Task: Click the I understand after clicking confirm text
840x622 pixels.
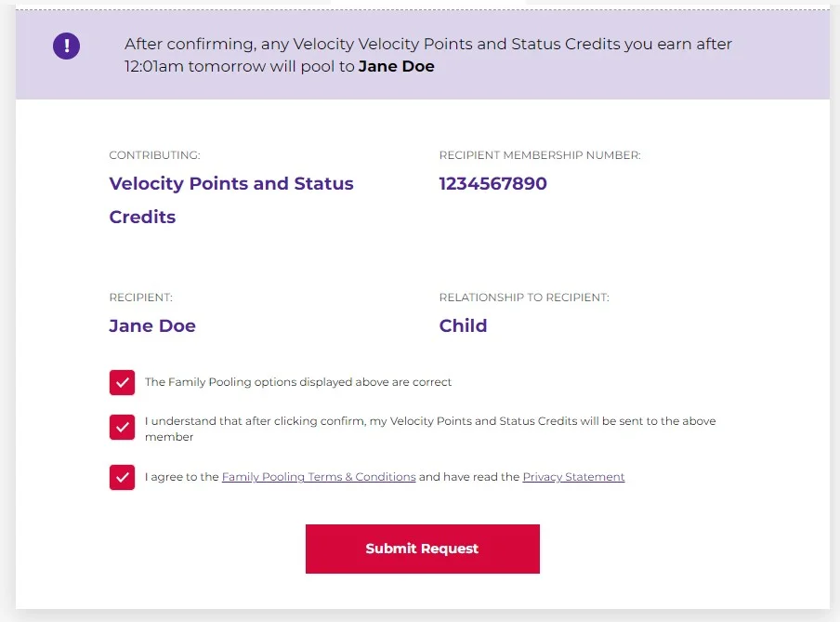Action: pyautogui.click(x=429, y=421)
